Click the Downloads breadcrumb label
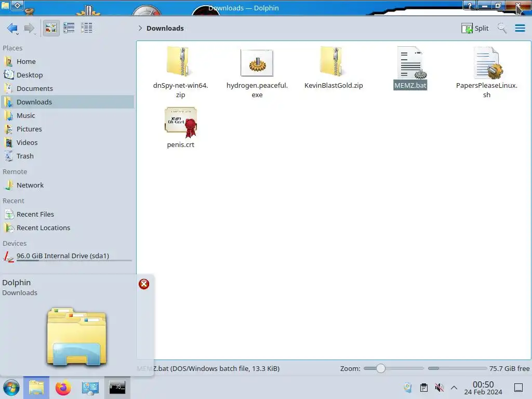This screenshot has width=532, height=399. click(165, 28)
